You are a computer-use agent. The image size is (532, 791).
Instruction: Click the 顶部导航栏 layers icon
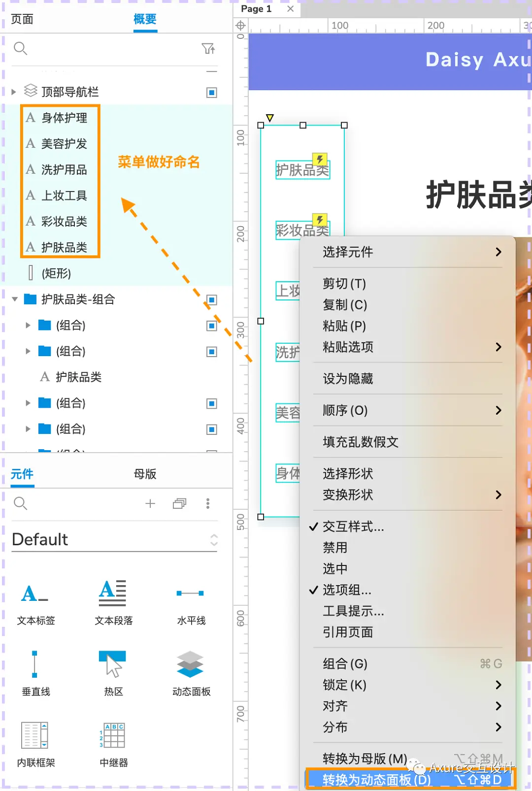coord(31,91)
